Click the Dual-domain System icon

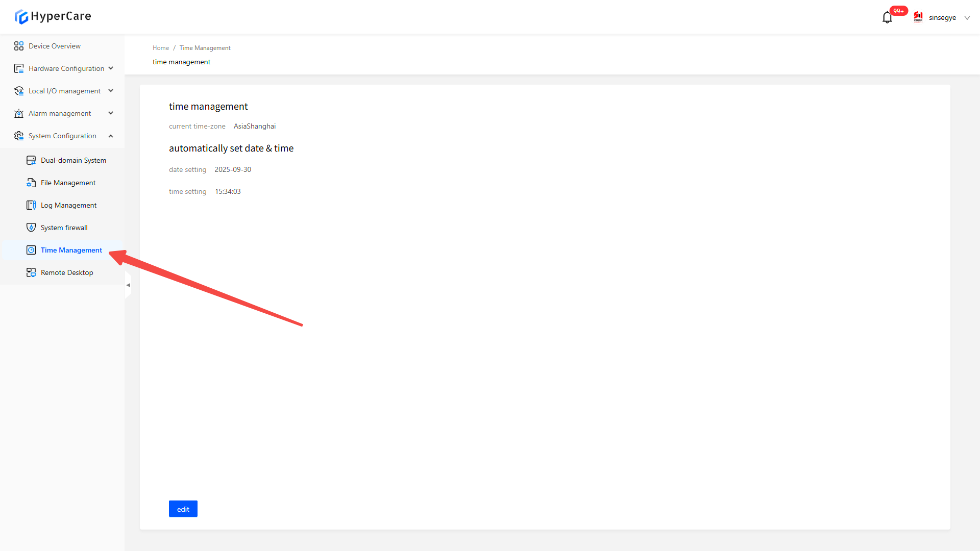coord(31,160)
